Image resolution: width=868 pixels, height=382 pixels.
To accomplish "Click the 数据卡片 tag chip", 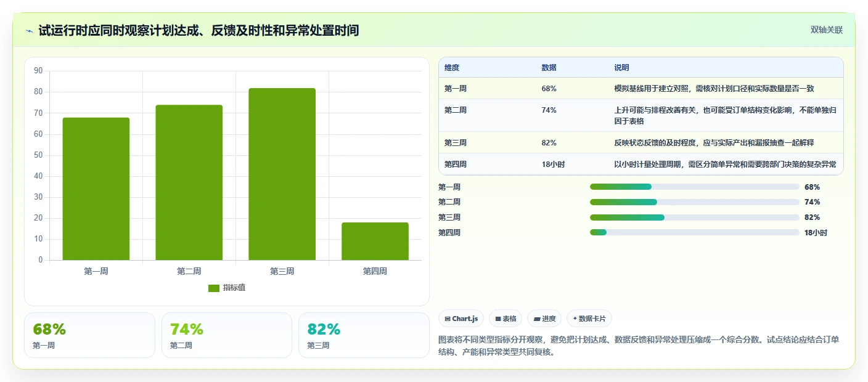I will (589, 319).
